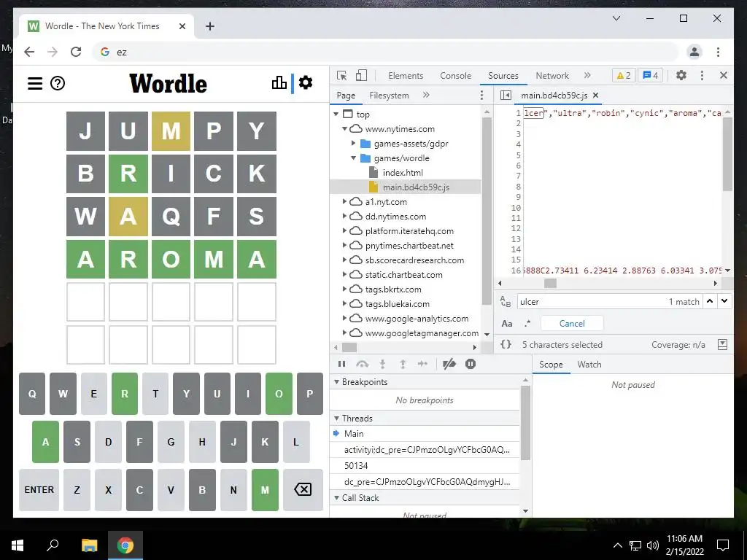Open the Windows Start menu
This screenshot has width=747, height=560.
(18, 545)
